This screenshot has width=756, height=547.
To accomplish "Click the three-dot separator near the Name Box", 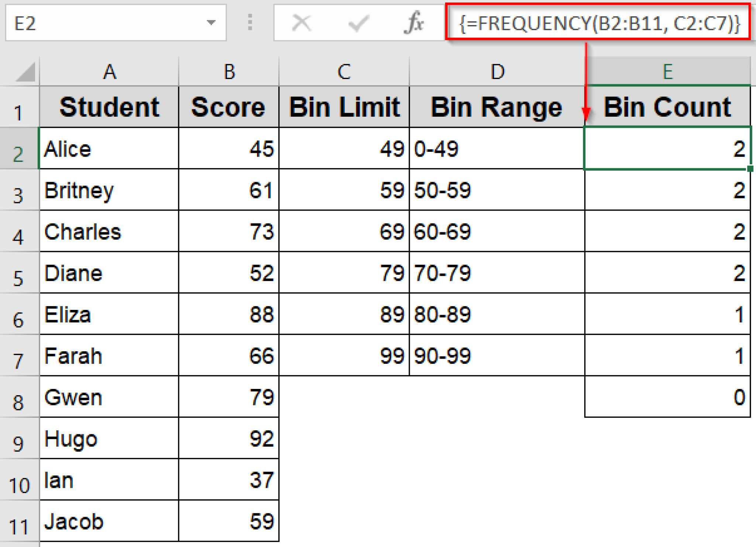I will (x=250, y=23).
